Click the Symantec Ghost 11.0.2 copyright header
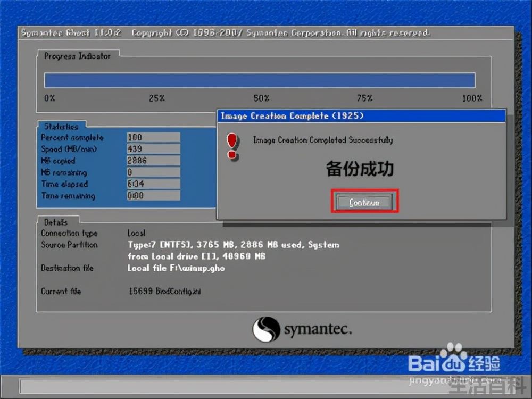532x399 pixels. (x=225, y=33)
